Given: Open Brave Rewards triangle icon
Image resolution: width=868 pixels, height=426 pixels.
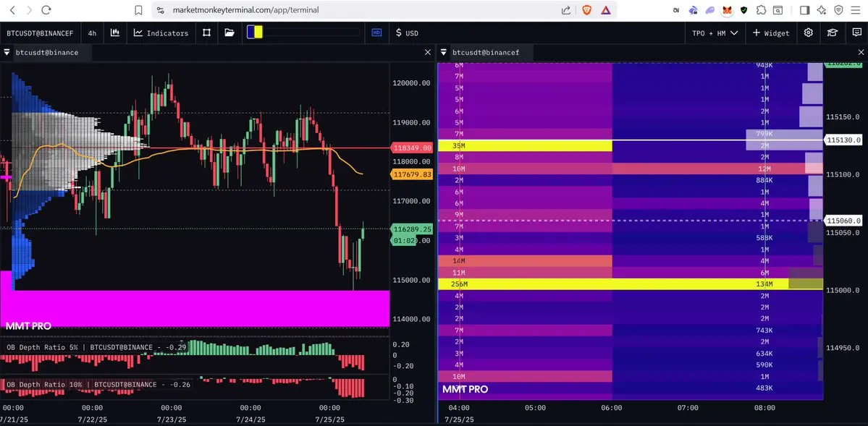Looking at the screenshot, I should coord(606,10).
